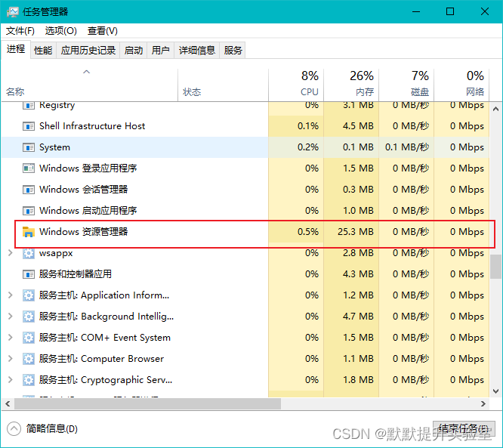503x448 pixels.
Task: Click the System process icon
Action: 29,147
